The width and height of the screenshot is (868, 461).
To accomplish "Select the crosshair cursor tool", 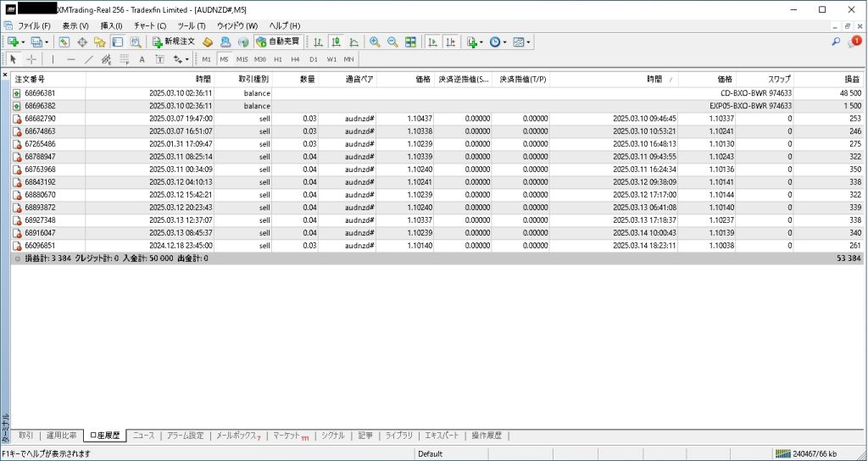I will point(31,59).
